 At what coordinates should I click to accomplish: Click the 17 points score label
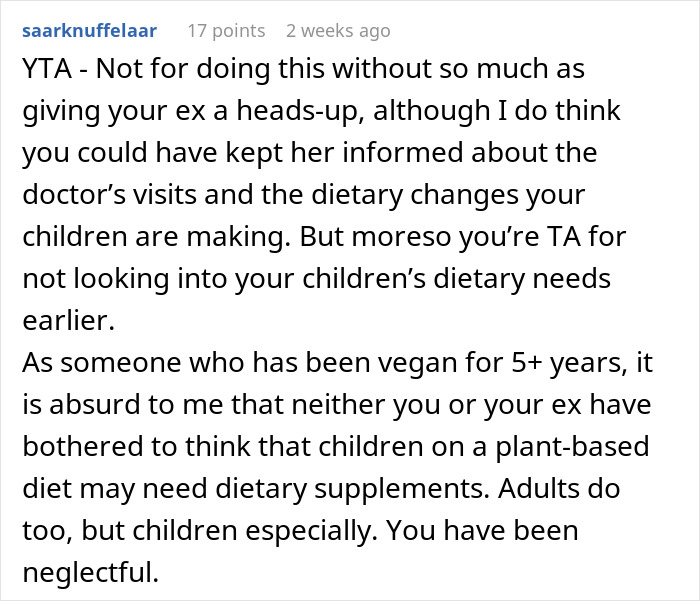[x=226, y=30]
